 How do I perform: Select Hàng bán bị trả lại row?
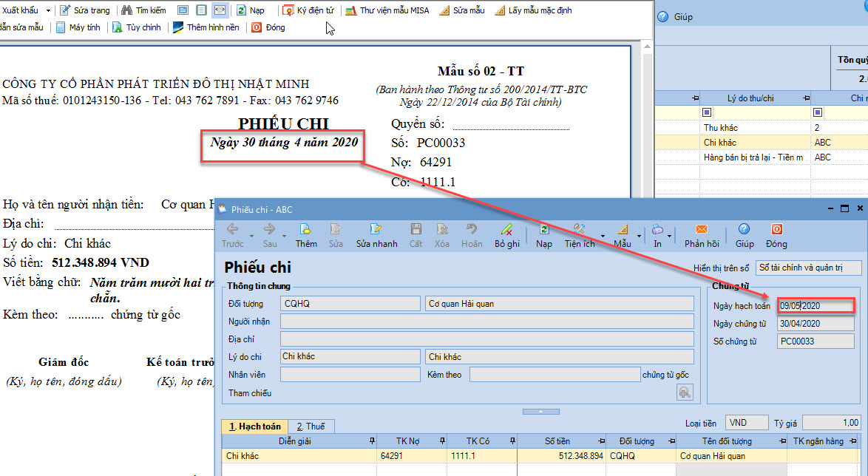(x=761, y=157)
